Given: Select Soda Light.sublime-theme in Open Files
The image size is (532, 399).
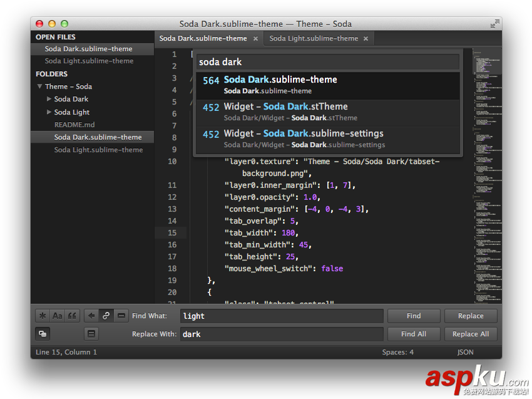Looking at the screenshot, I should [x=92, y=61].
